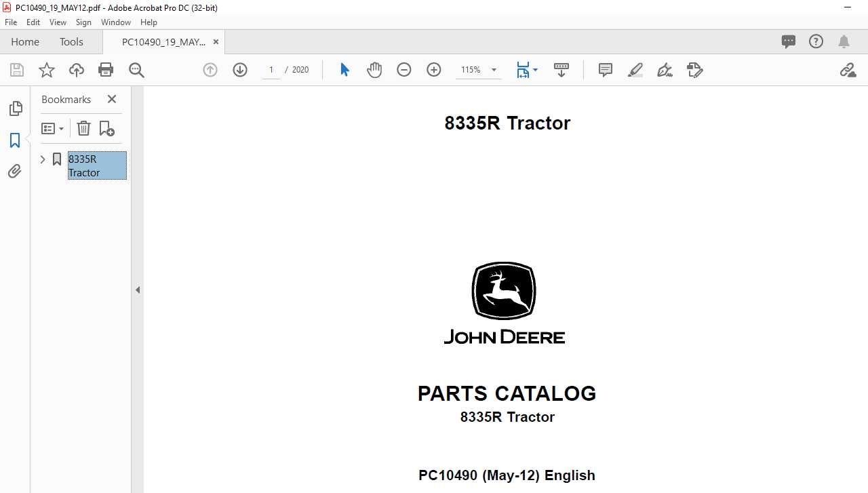This screenshot has width=868, height=493.
Task: Choose the Selection arrow tool
Action: coord(344,70)
